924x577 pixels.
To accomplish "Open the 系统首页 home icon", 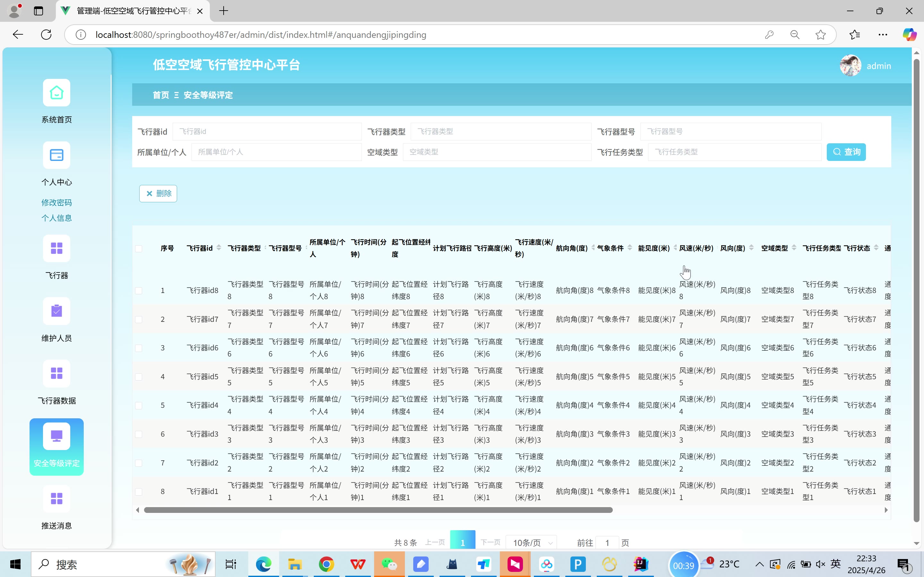I will coord(56,93).
